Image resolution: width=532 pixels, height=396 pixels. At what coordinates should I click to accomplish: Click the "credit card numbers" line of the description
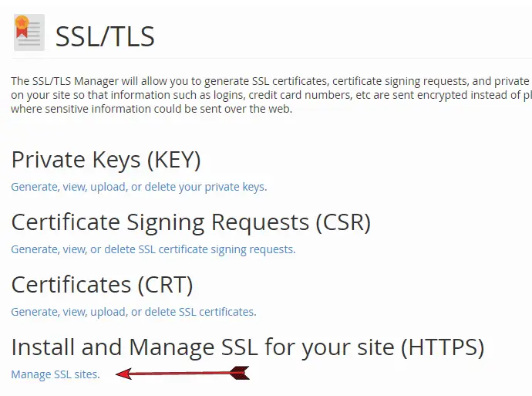(271, 95)
